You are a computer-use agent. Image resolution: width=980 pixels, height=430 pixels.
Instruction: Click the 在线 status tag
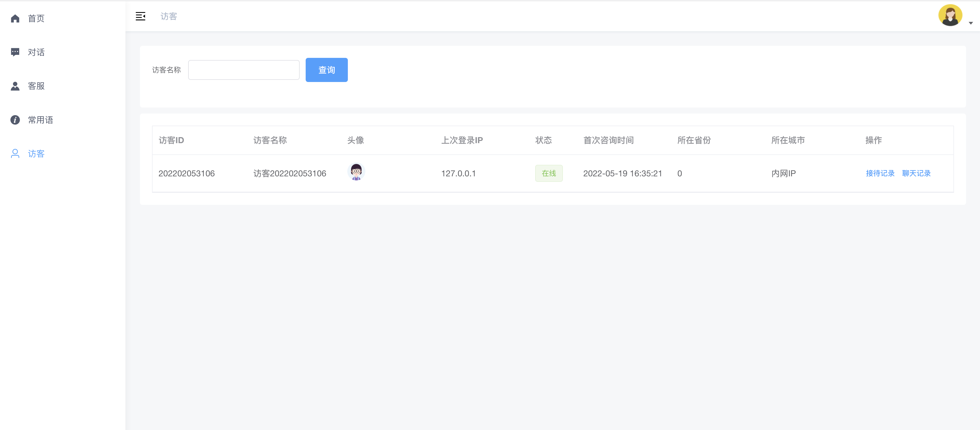pos(549,173)
